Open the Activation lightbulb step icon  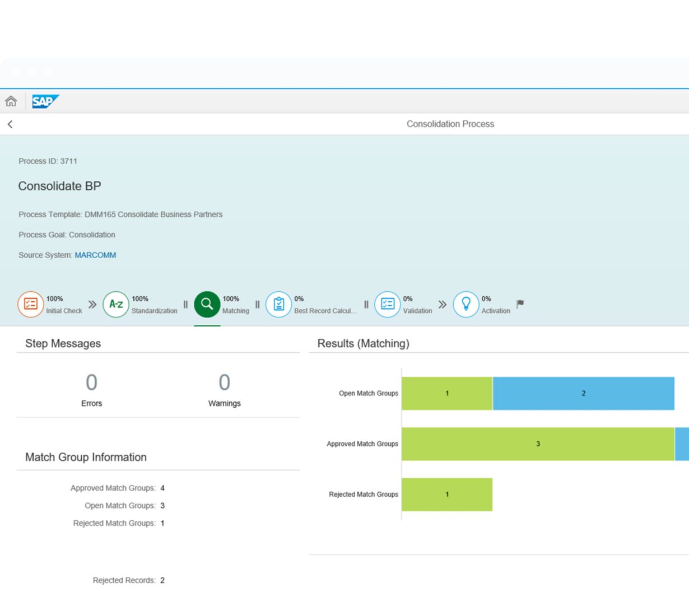click(x=465, y=304)
